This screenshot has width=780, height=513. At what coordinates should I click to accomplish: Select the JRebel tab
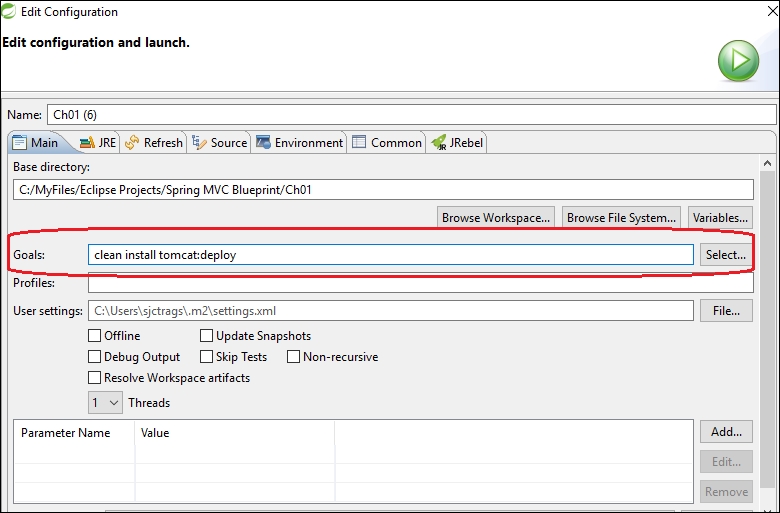click(458, 143)
